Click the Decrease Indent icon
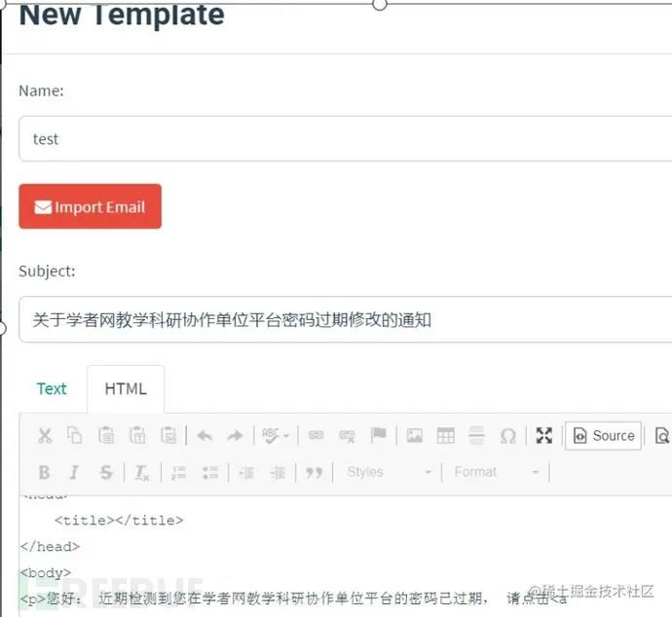672x617 pixels. coord(246,473)
